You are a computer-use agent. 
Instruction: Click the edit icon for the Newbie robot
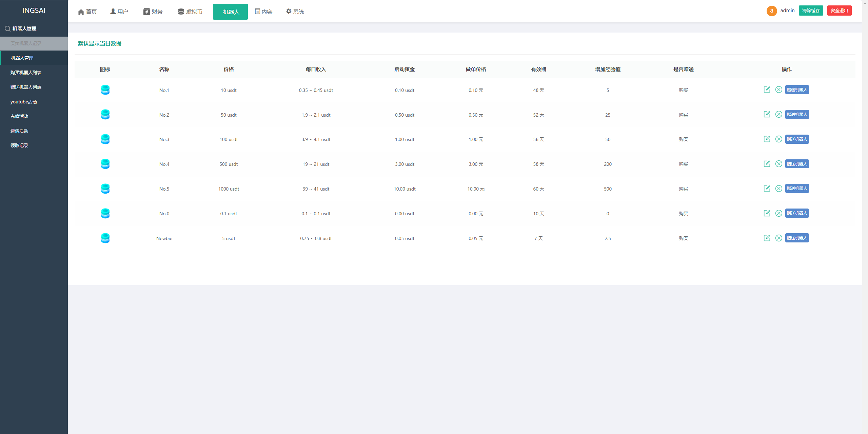pos(767,238)
